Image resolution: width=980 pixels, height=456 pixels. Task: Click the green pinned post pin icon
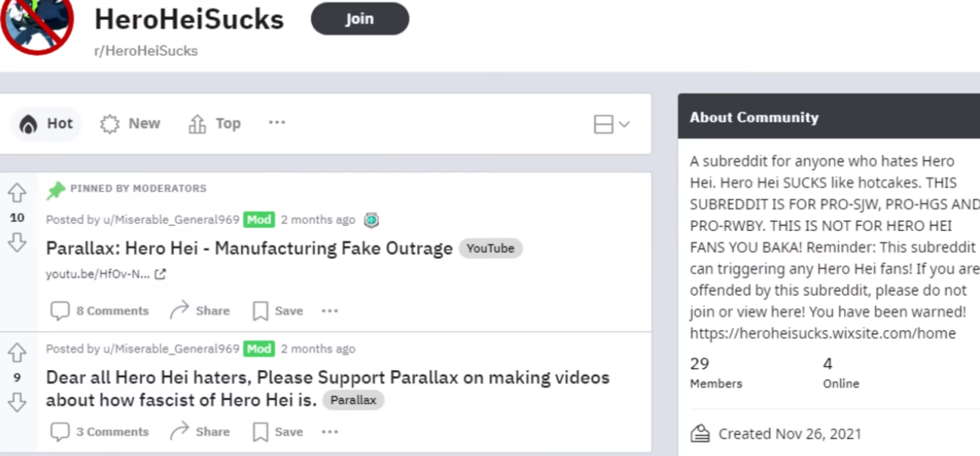(56, 190)
